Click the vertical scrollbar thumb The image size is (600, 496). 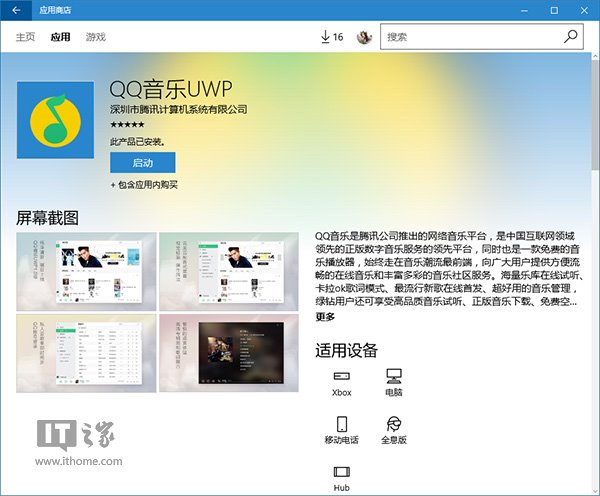tap(595, 115)
